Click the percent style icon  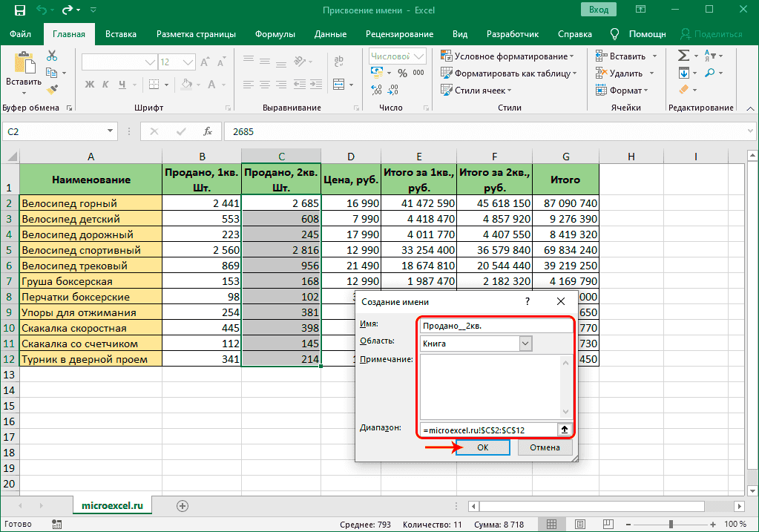[x=401, y=73]
